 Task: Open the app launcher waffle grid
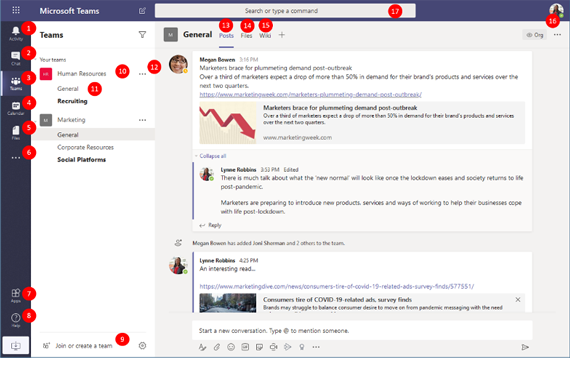(x=16, y=10)
